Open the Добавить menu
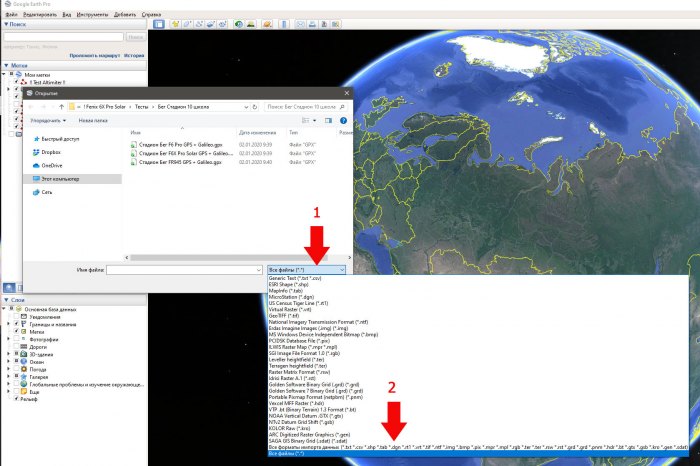This screenshot has width=700, height=466. [125, 15]
